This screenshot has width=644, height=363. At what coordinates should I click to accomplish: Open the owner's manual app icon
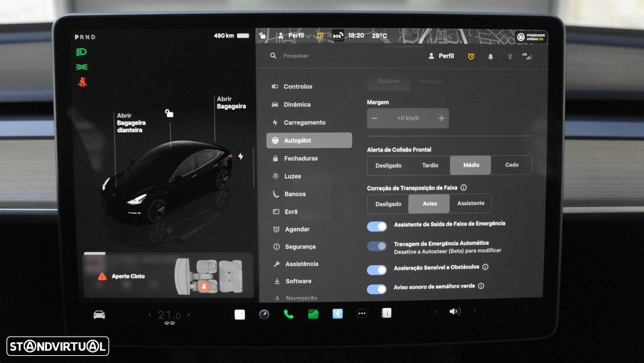pyautogui.click(x=386, y=313)
